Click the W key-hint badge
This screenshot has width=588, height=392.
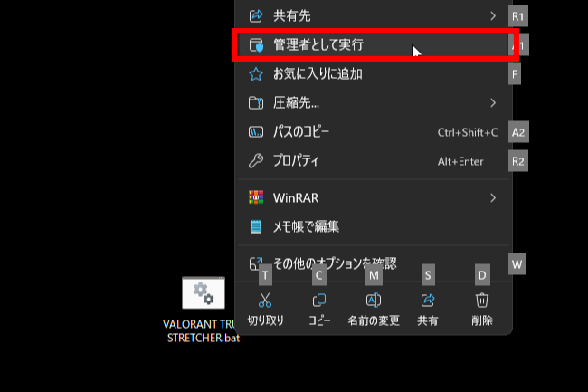[517, 264]
